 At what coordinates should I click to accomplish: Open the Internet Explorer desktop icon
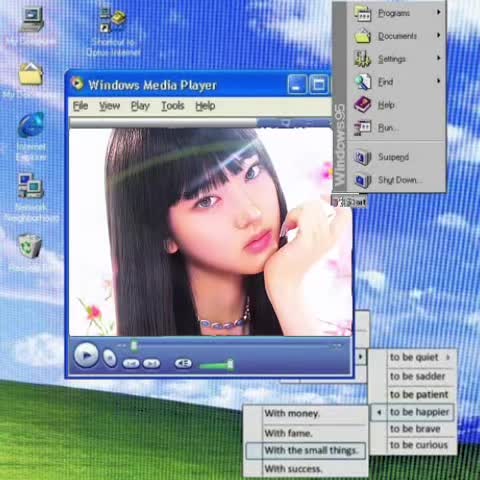coord(31,125)
